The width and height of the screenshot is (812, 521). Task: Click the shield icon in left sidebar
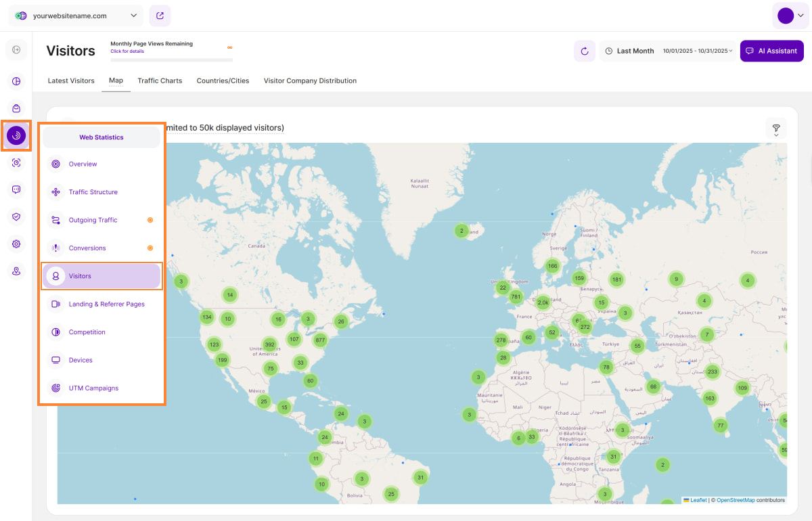[x=16, y=217]
